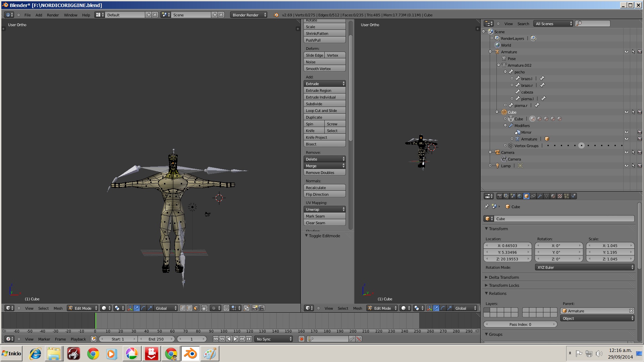Click the record auto-keyframe button in timeline

click(x=302, y=339)
